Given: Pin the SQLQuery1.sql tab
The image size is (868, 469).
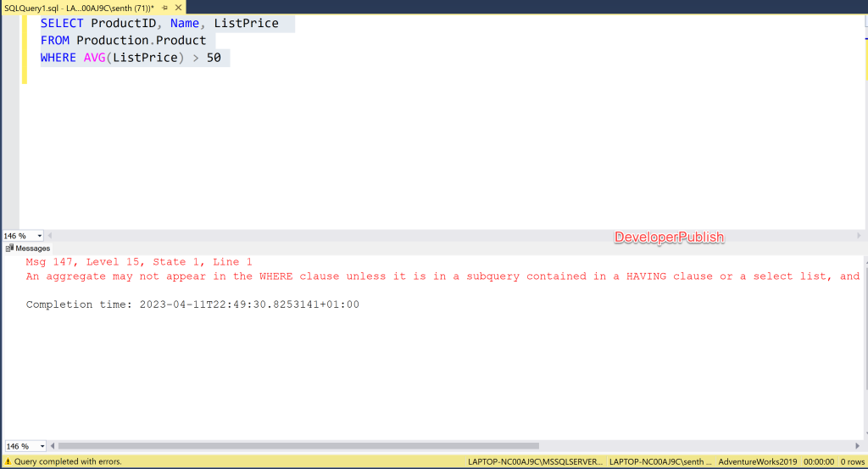Looking at the screenshot, I should pos(164,8).
